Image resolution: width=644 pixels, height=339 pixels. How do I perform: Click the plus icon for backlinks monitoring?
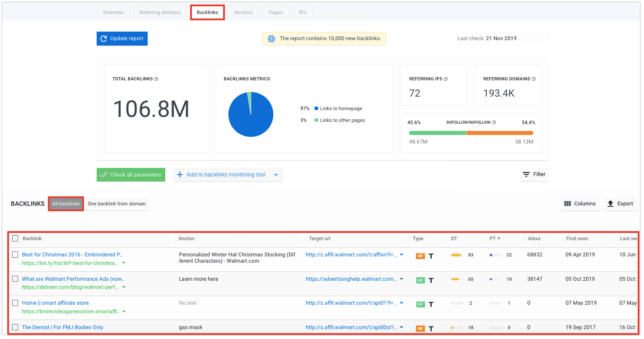tap(180, 175)
